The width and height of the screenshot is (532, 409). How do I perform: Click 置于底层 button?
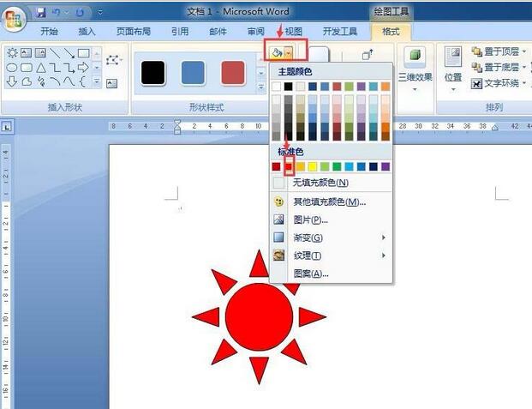(x=496, y=68)
